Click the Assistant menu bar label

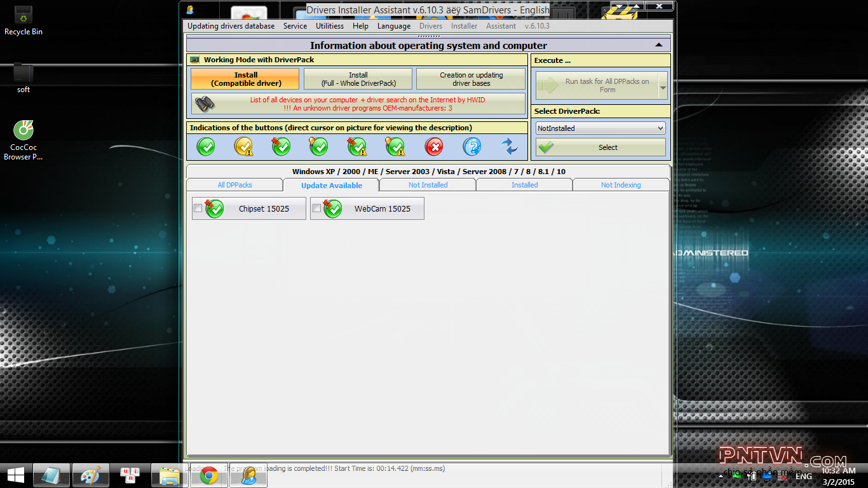(x=501, y=26)
